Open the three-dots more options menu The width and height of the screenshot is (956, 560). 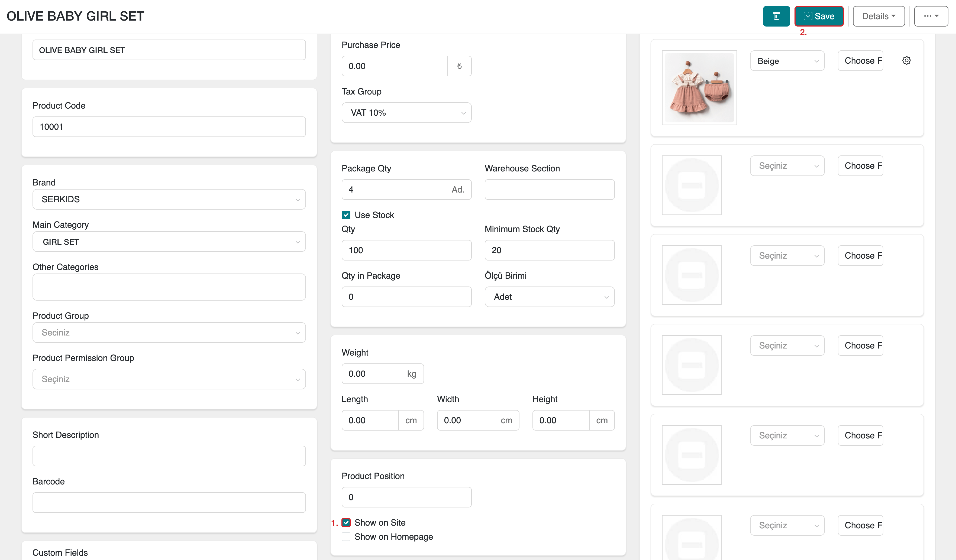[x=931, y=16]
